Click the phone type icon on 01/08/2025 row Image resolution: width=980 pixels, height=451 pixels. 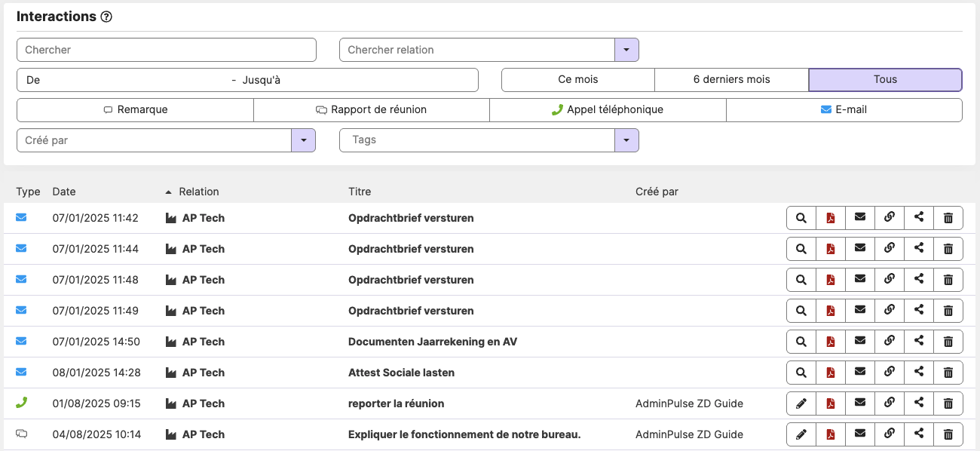21,403
